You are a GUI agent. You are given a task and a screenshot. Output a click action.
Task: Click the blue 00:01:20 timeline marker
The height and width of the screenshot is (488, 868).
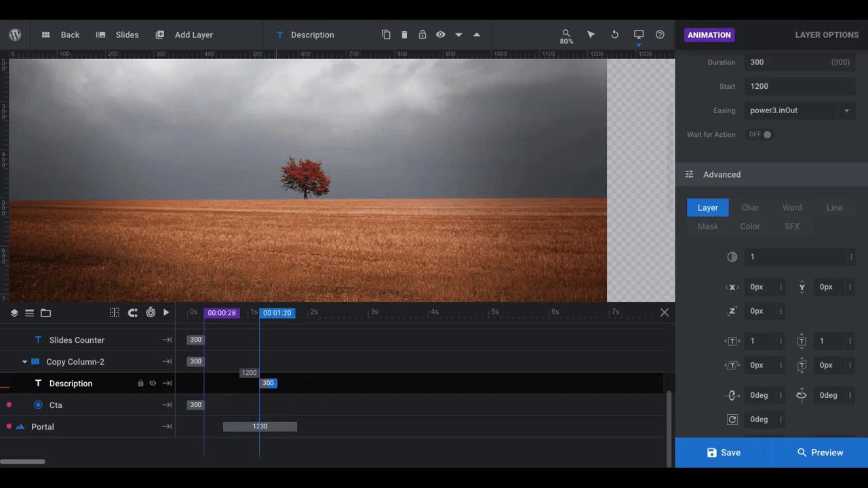coord(277,313)
